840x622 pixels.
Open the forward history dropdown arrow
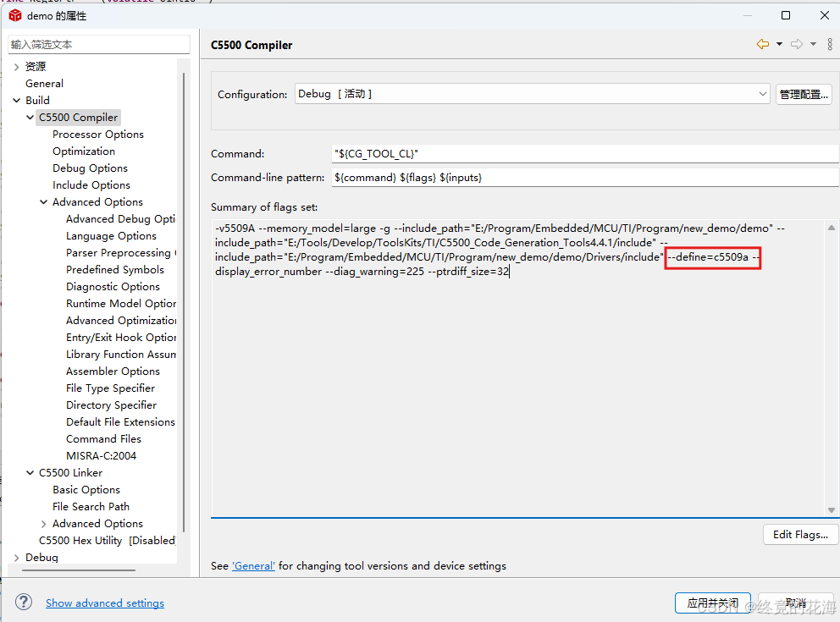(x=813, y=44)
